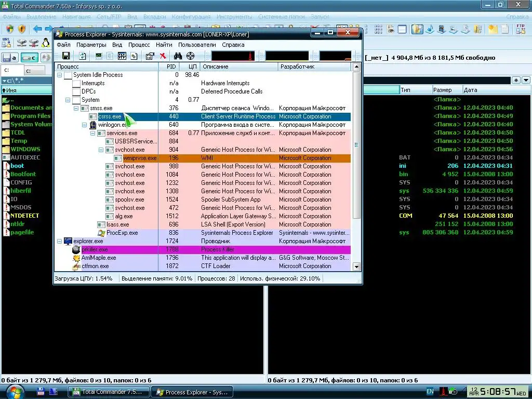Select drive c button in Total Commander

coord(29,57)
